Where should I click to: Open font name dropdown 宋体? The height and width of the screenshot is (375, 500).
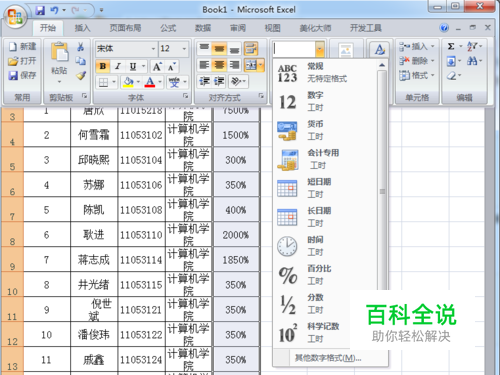153,49
